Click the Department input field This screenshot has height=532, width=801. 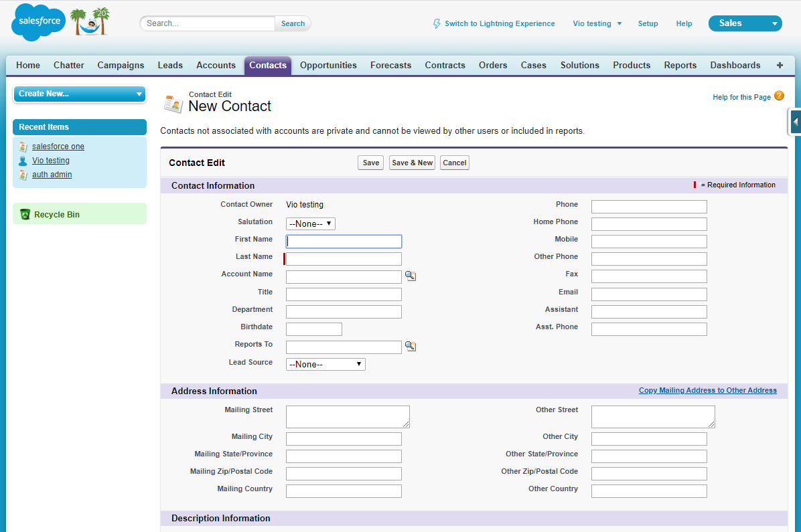point(344,311)
